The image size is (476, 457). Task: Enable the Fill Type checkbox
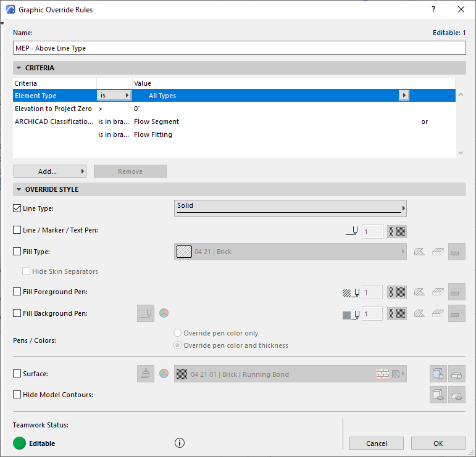point(17,252)
